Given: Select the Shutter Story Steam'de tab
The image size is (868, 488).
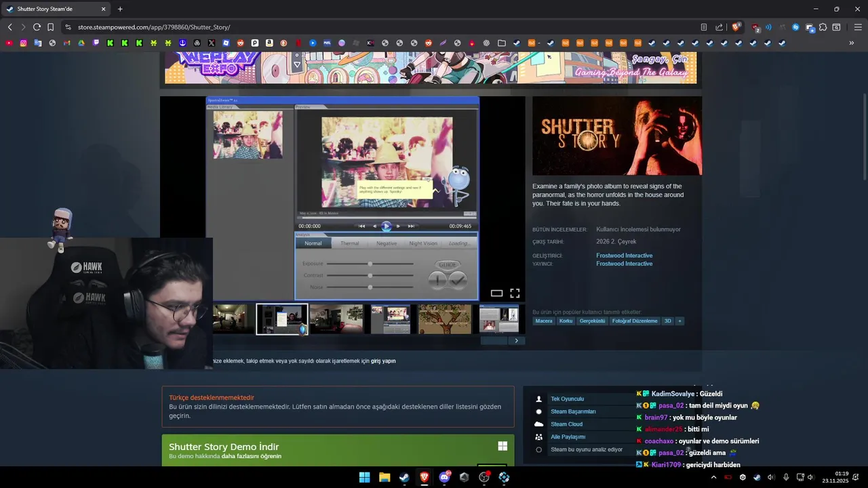Looking at the screenshot, I should tap(56, 9).
